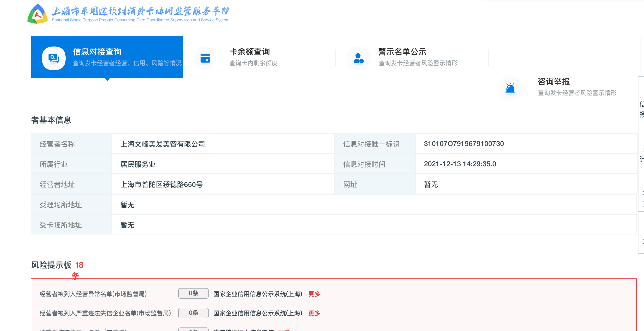Click the 卡余额查询 wallet icon
The width and height of the screenshot is (644, 331).
tap(205, 58)
